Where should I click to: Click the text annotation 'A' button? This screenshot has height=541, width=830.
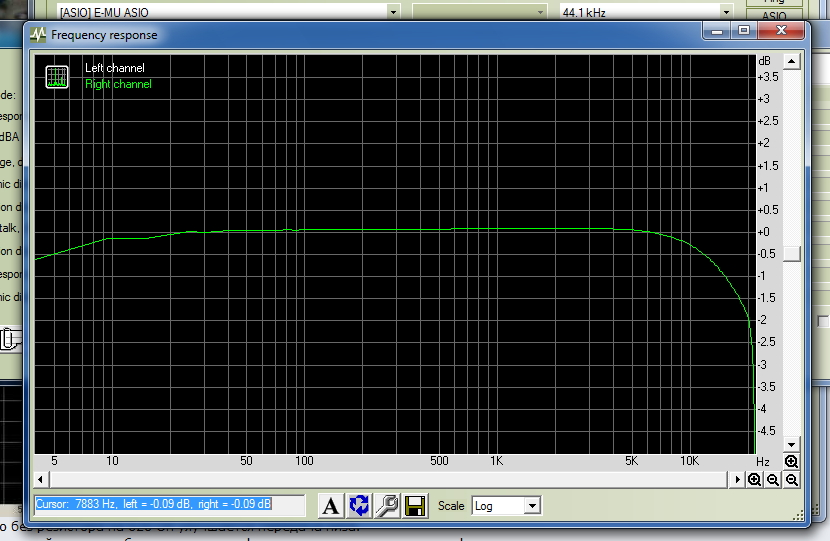331,506
